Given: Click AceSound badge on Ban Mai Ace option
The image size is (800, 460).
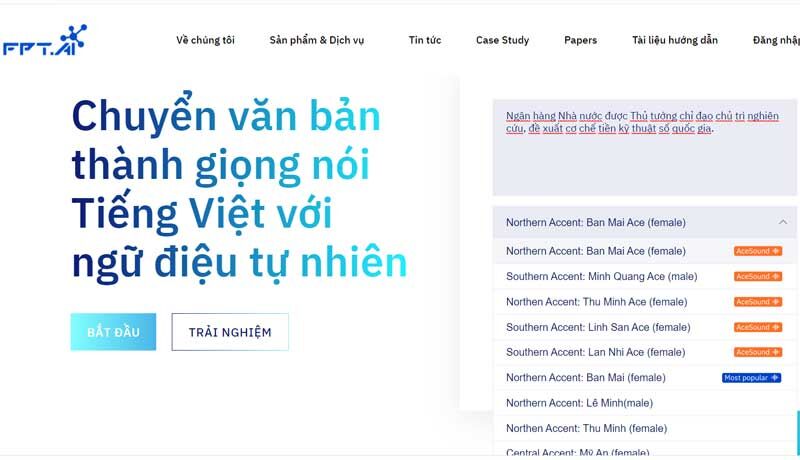Looking at the screenshot, I should point(758,251).
